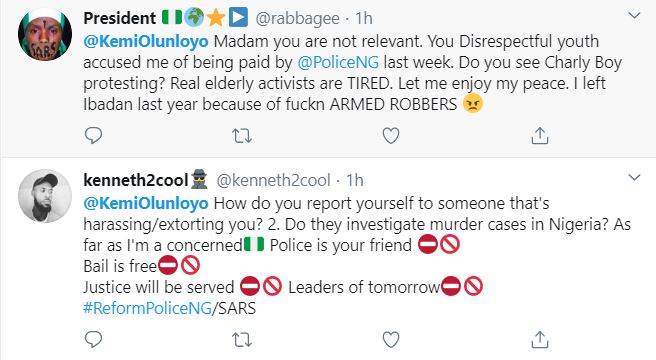View kenneth2cool's profile avatar
Screen dimensions: 656x360
(45, 196)
